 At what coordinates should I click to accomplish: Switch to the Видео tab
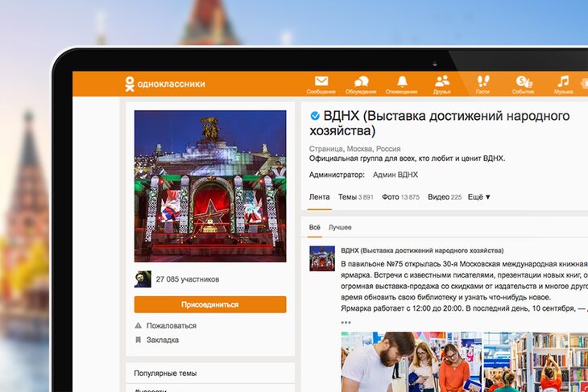click(x=445, y=197)
